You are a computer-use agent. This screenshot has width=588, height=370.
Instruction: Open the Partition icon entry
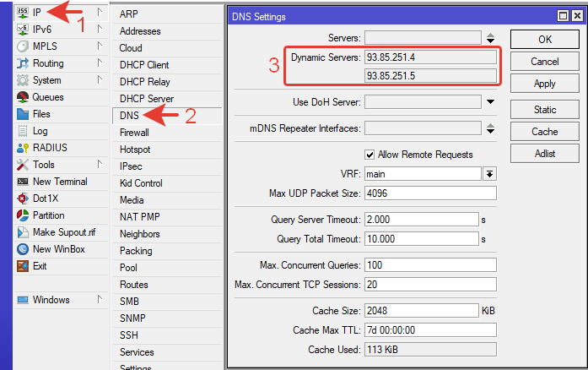pos(23,215)
